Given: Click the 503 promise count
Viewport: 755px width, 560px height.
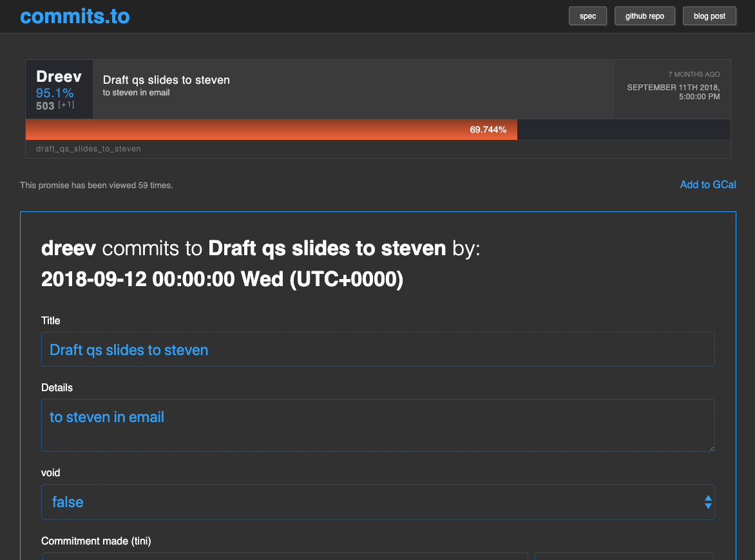Looking at the screenshot, I should [45, 106].
